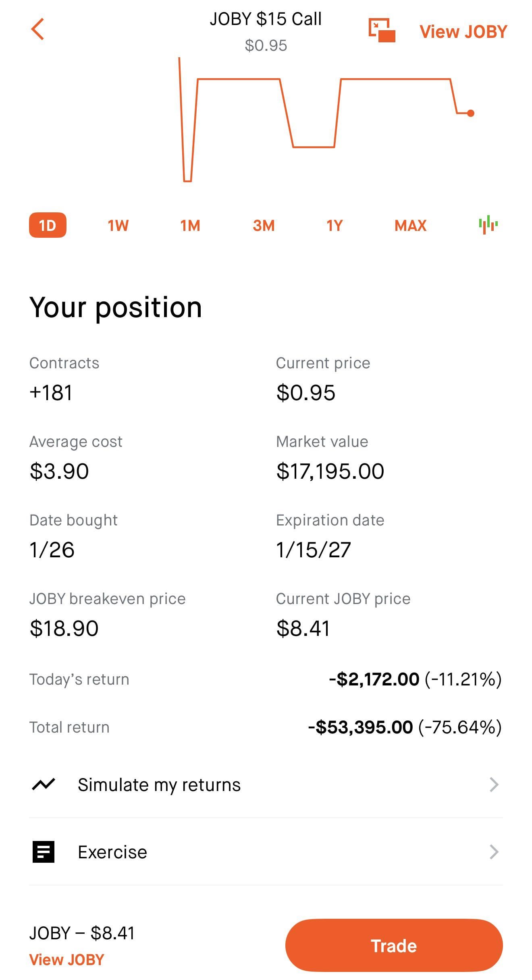The height and width of the screenshot is (980, 532).
Task: Tap the current price dot on chart
Action: coord(470,113)
